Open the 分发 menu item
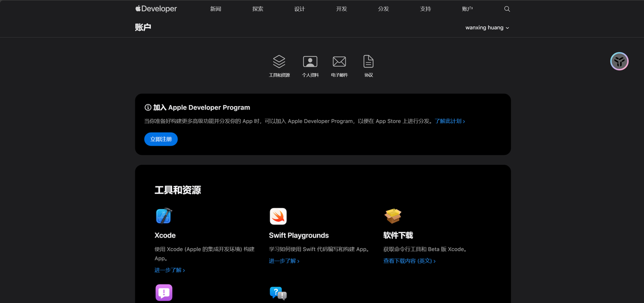The image size is (644, 303). [x=383, y=9]
